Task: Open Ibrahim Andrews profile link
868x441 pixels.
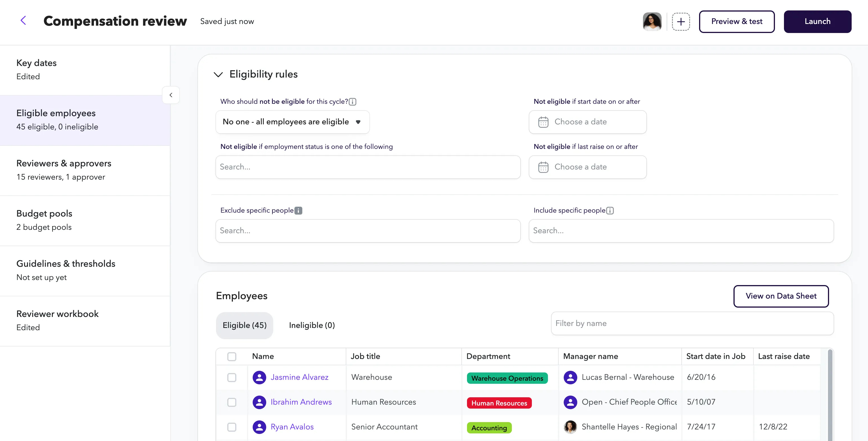Action: (x=301, y=402)
